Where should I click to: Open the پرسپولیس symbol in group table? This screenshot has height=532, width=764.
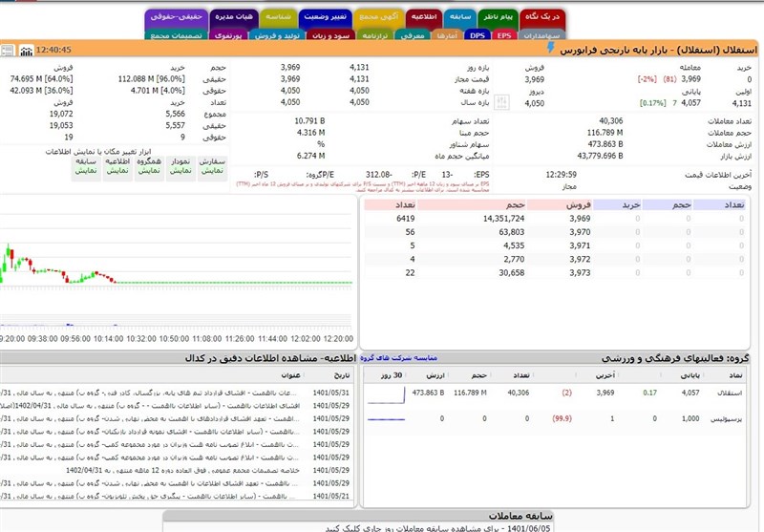[726, 418]
